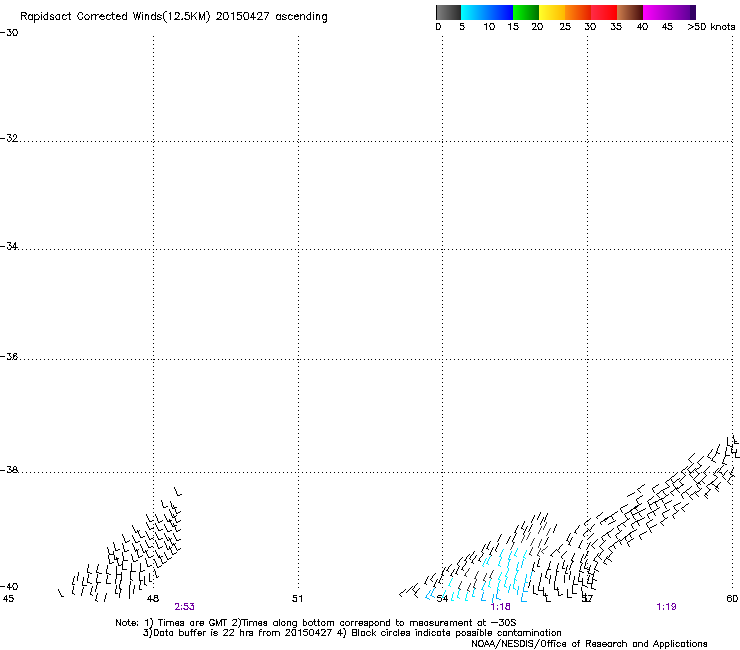Click the '>50 knots' legend label
Viewport: 740px width, 650px height.
coord(711,27)
